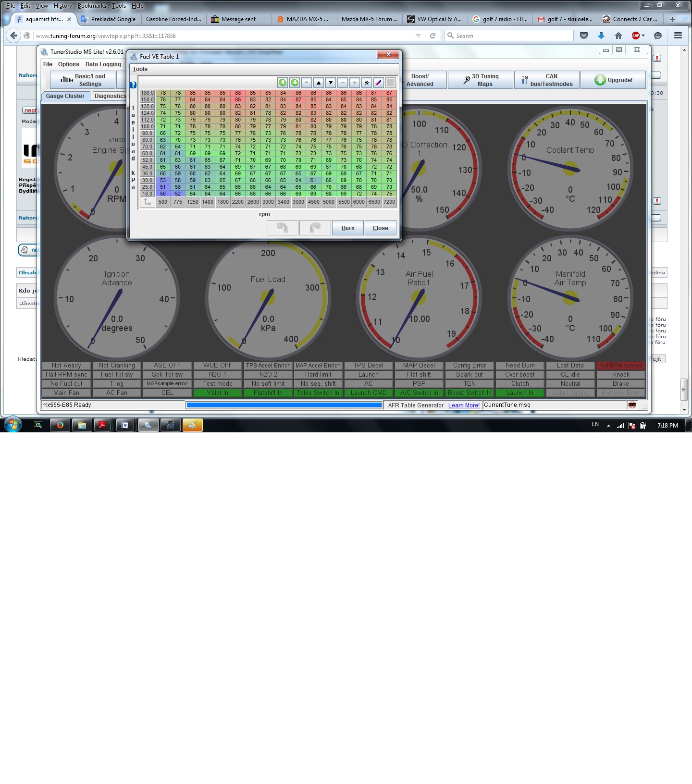The image size is (692, 784).
Task: Open the Firefox hamburger menu
Action: coord(678,36)
